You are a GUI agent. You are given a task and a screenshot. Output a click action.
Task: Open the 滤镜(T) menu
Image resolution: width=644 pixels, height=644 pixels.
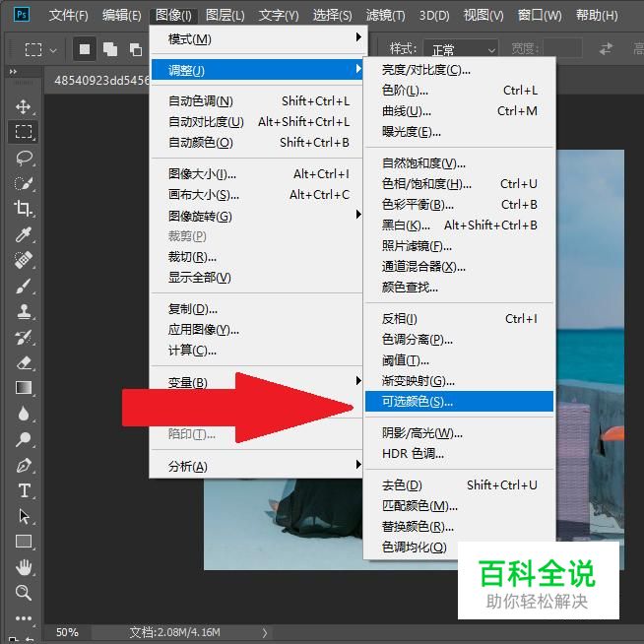click(x=385, y=15)
